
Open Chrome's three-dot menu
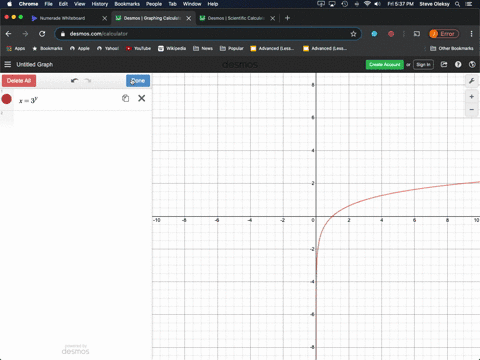point(471,34)
